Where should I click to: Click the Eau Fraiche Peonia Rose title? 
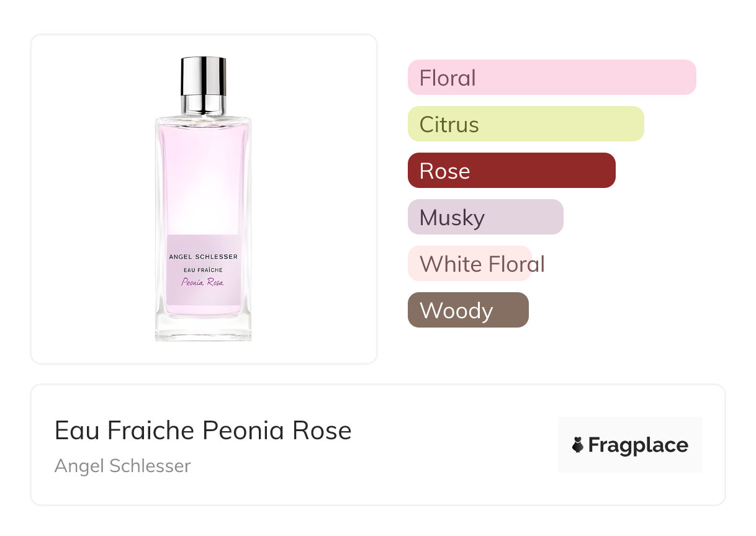point(203,430)
